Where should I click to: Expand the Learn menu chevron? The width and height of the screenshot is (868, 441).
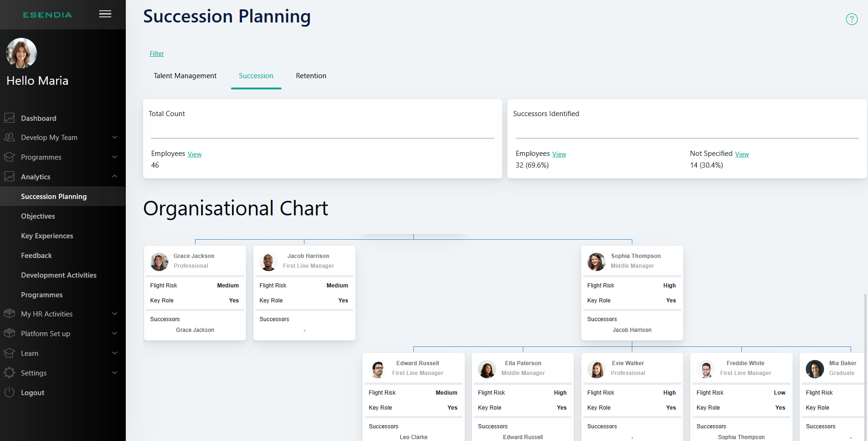click(x=115, y=353)
